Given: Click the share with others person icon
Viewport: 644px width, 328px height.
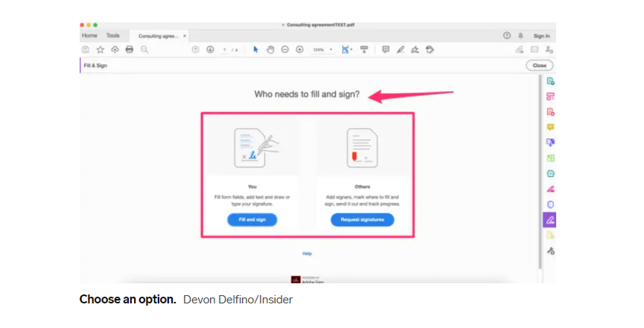Looking at the screenshot, I should click(x=549, y=50).
